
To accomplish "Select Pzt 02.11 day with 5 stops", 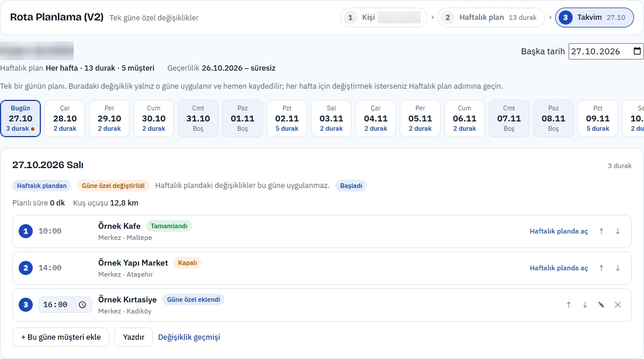I will pos(287,118).
